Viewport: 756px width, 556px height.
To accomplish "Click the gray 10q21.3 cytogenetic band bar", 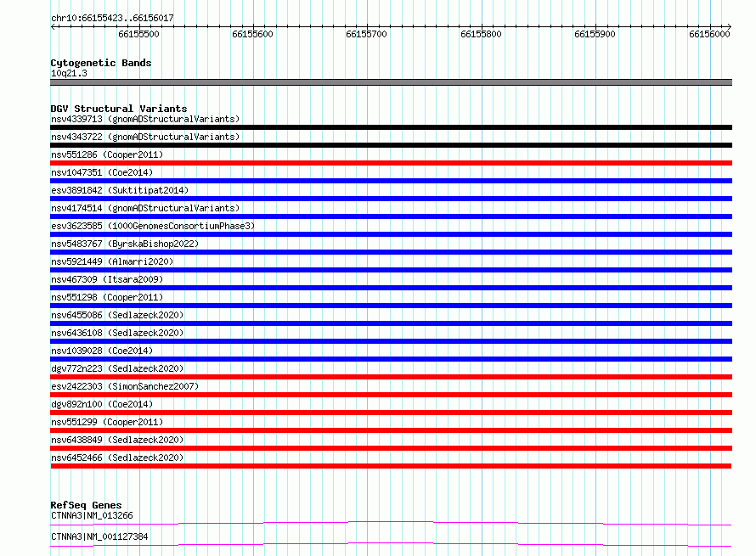I will tap(391, 82).
